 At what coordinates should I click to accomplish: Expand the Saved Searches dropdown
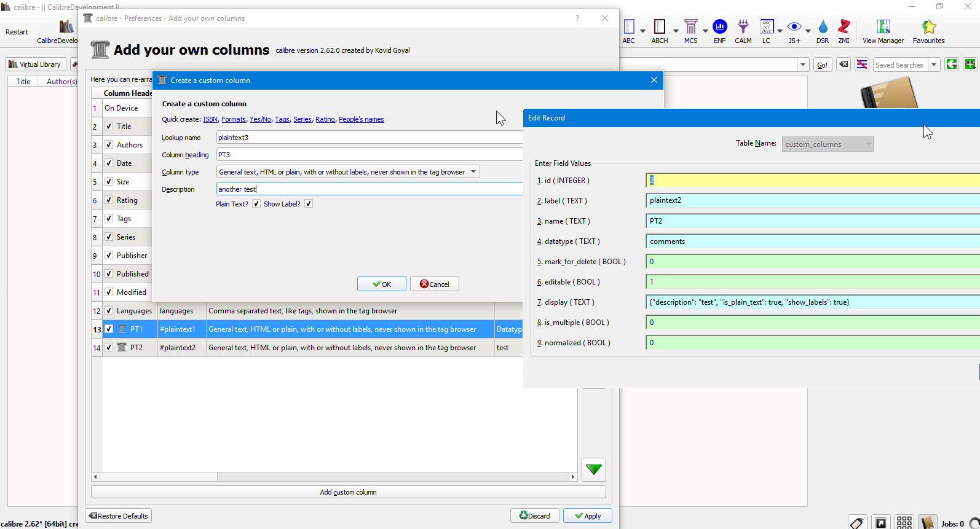coord(934,65)
